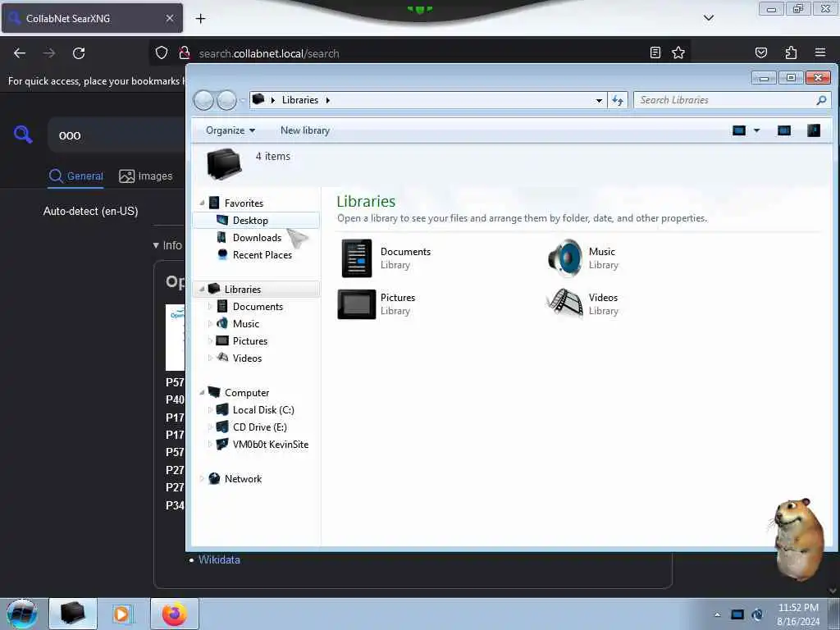The width and height of the screenshot is (840, 630).
Task: Click SearXNG magnifier logo icon
Action: coord(23,134)
